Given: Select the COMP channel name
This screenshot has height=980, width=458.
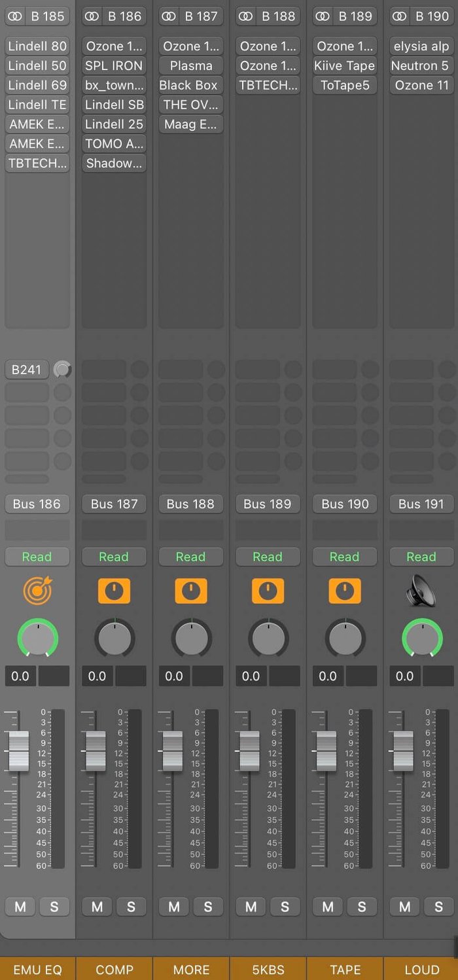Looking at the screenshot, I should [x=114, y=970].
